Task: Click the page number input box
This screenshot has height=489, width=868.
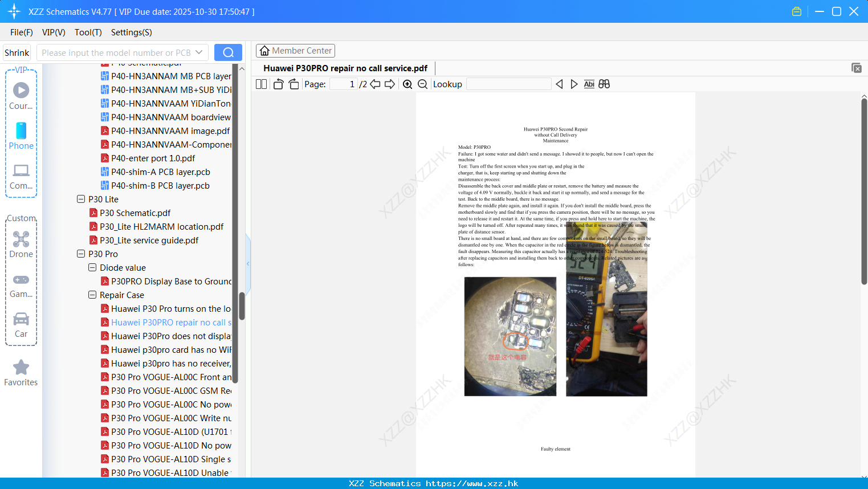Action: [x=344, y=84]
